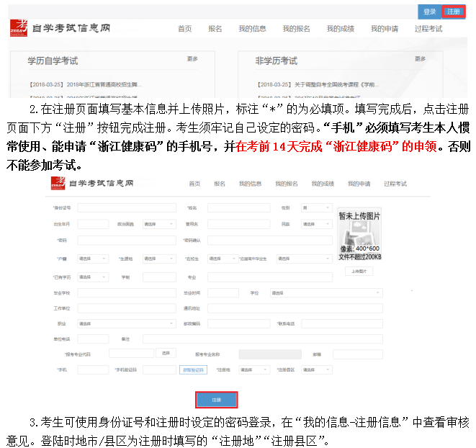This screenshot has height=448, width=476.
Task: Click 更多 in the 学历自学考试 panel
Action: coord(192,59)
